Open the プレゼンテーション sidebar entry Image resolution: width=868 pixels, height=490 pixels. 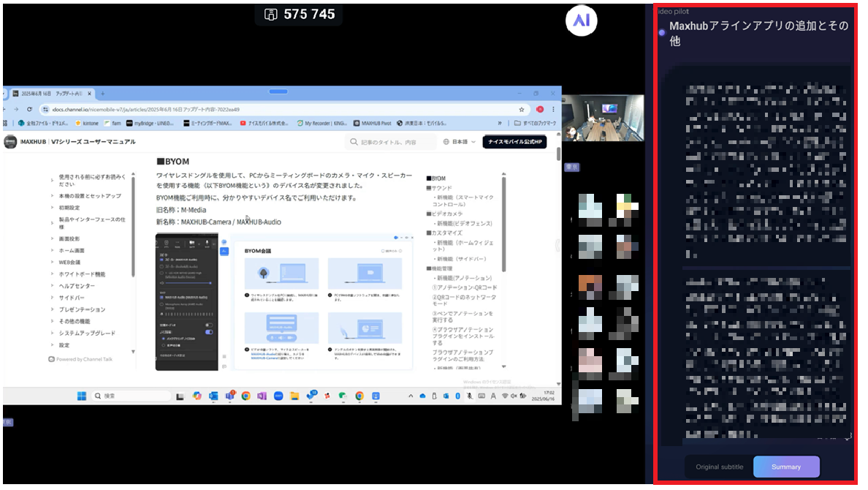[x=82, y=309]
